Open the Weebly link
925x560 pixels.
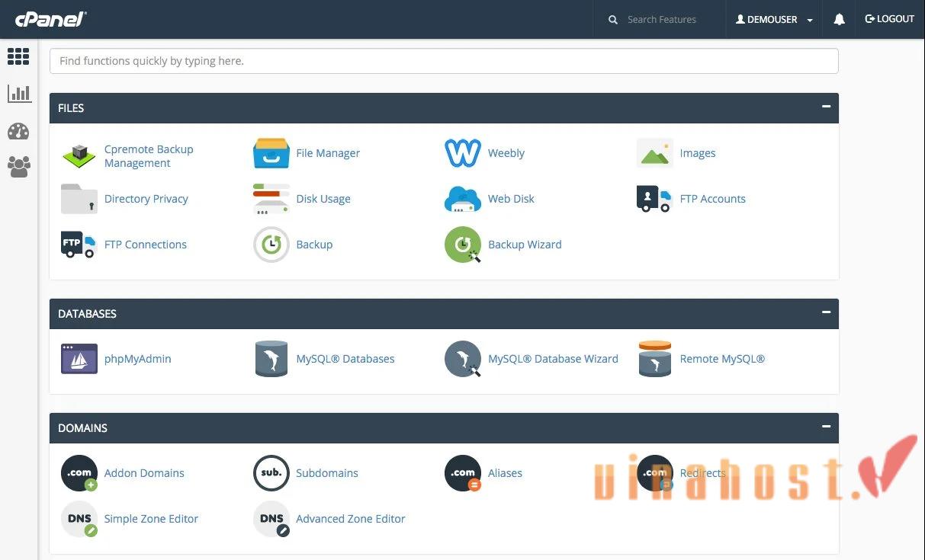(x=506, y=153)
